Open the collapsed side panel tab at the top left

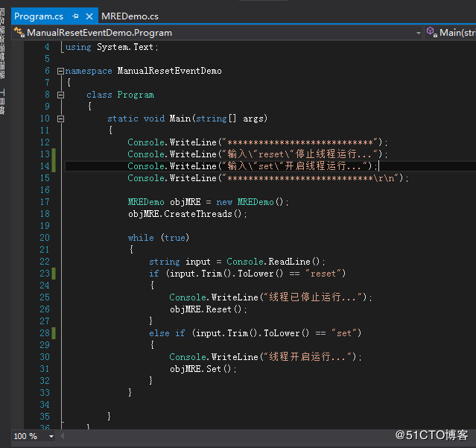[2, 44]
